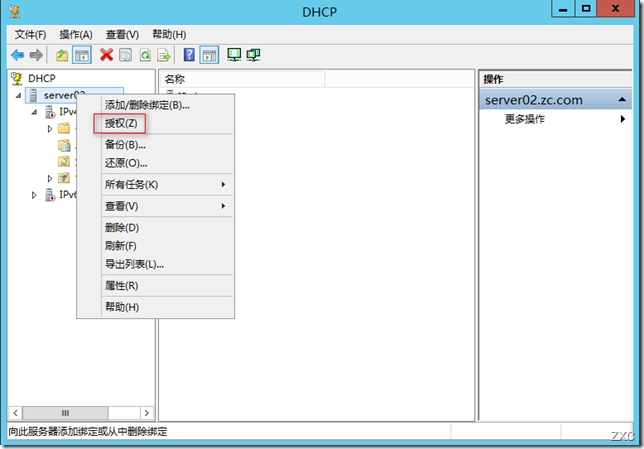Click the 更多操作 action link

524,119
